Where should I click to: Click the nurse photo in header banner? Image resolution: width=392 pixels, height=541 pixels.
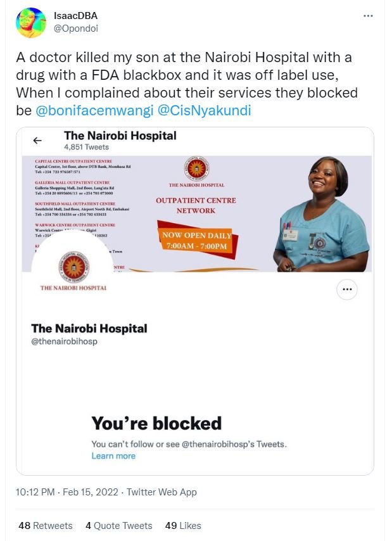(x=322, y=214)
